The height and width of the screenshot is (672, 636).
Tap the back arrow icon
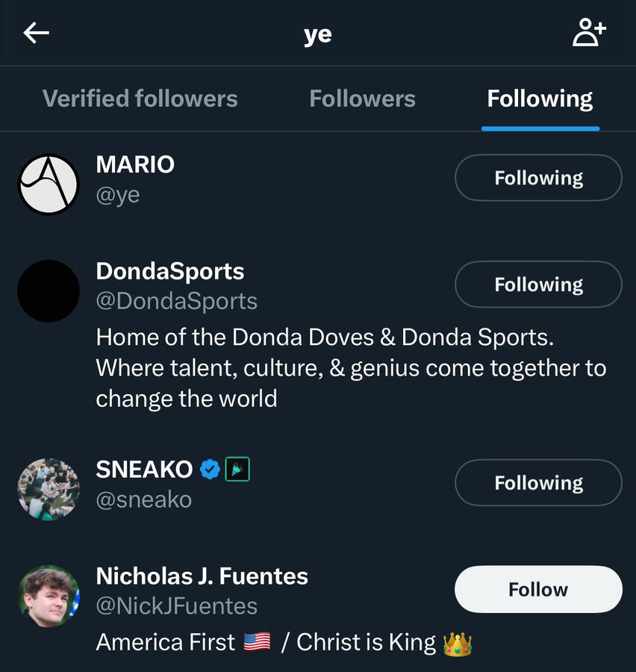[36, 33]
